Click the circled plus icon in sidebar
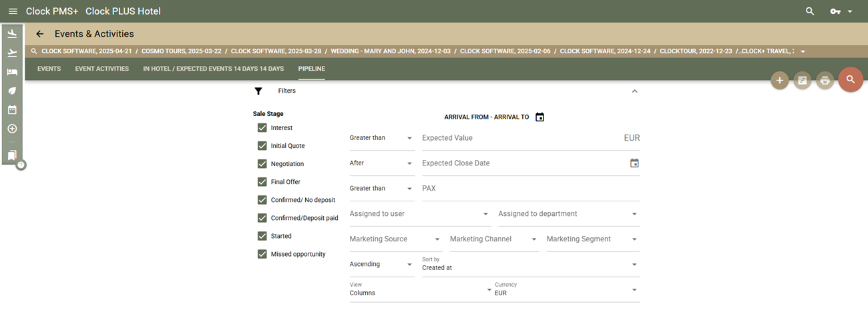The image size is (868, 310). (12, 129)
